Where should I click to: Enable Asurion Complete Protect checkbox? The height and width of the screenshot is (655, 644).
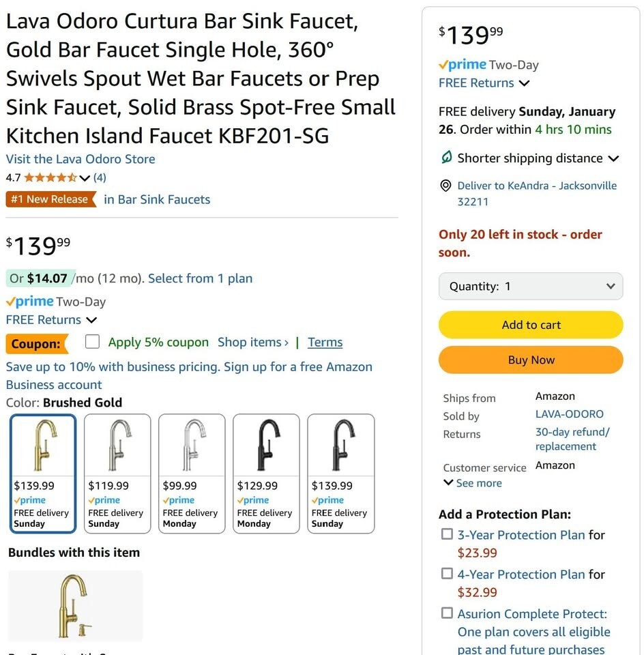(447, 613)
